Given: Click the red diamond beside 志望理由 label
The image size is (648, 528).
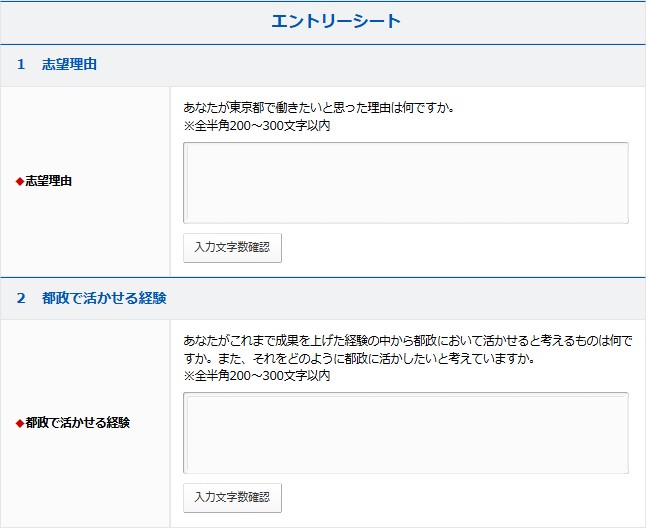Looking at the screenshot, I should (19, 182).
